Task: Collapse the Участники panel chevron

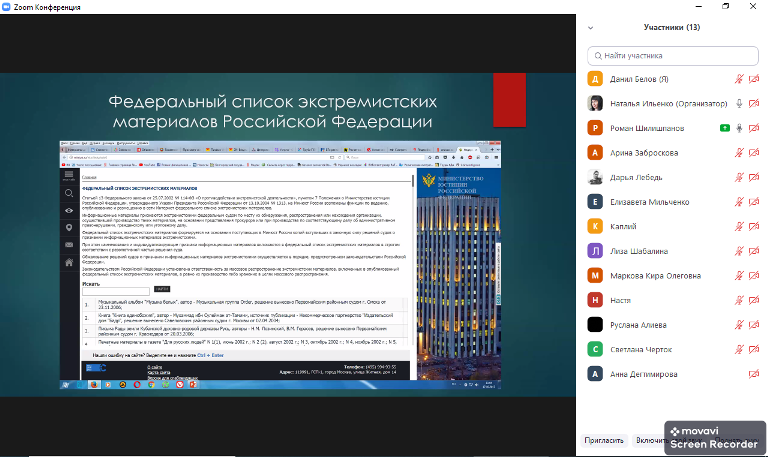Action: coord(592,28)
